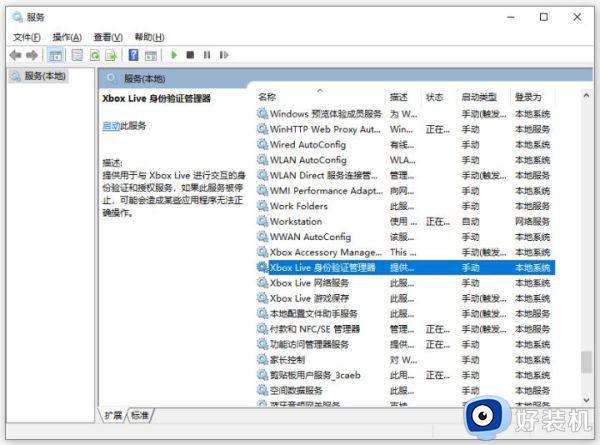The height and width of the screenshot is (445, 600).
Task: Click gear icon of 家长控制
Action: 262,360
